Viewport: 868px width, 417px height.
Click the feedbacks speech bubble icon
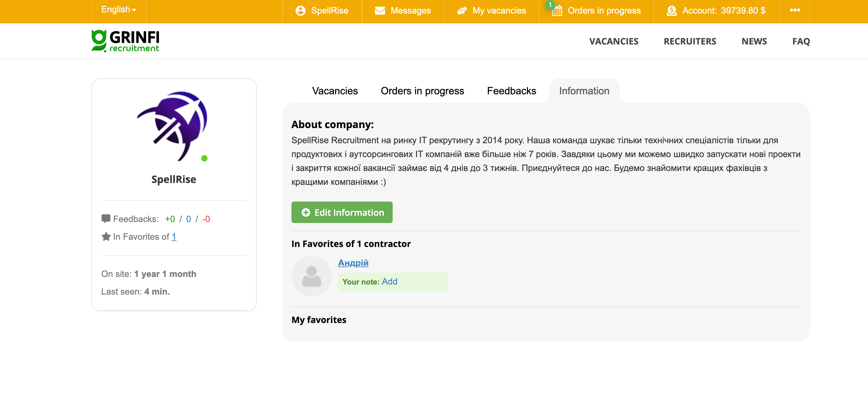[x=106, y=219]
